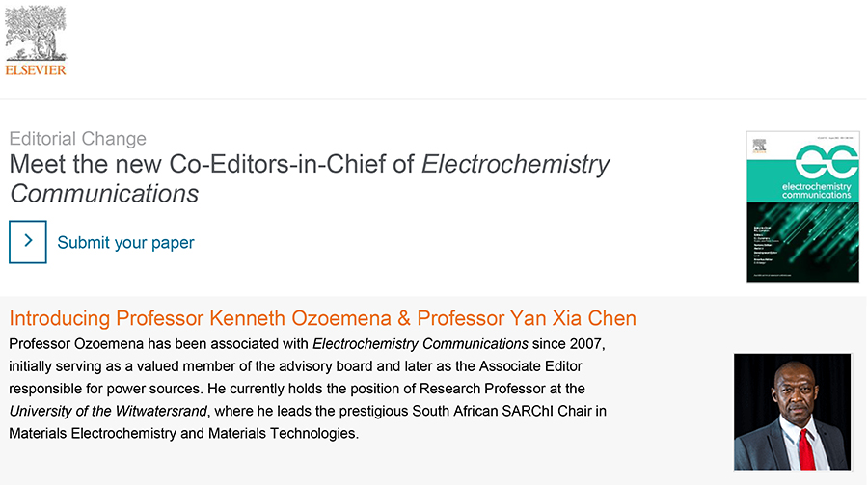Select the Meet the new Co-Editors-in-Chief headline
868x485 pixels.
(310, 178)
